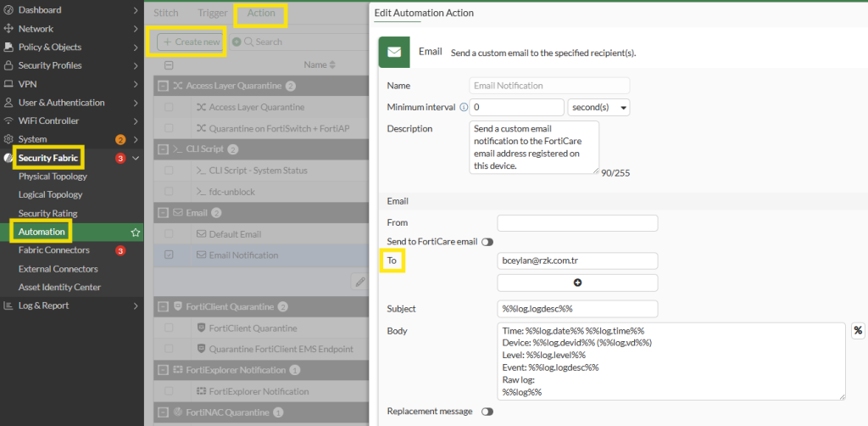Screen dimensions: 868x426
Task: Check Quarantine on FortiSwitch + FortiAP checkbox
Action: coord(169,128)
